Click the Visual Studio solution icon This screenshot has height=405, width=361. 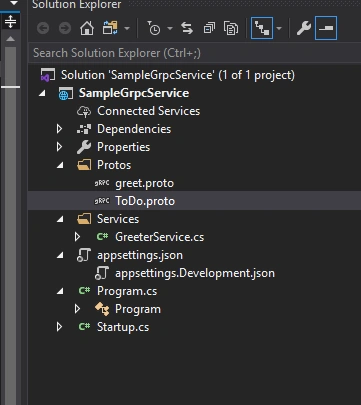(48, 75)
